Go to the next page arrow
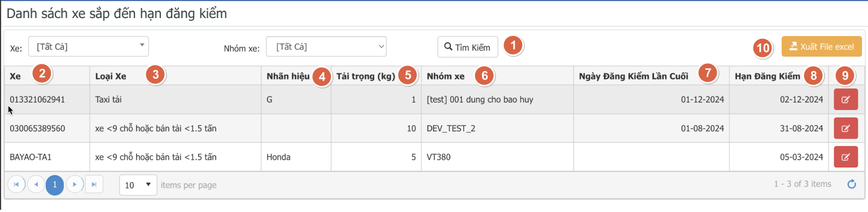 point(74,185)
